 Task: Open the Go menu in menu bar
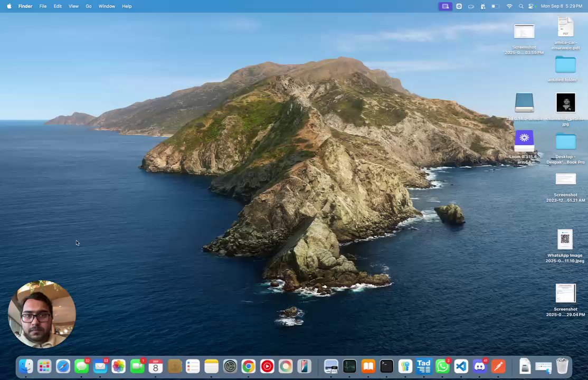click(x=88, y=6)
